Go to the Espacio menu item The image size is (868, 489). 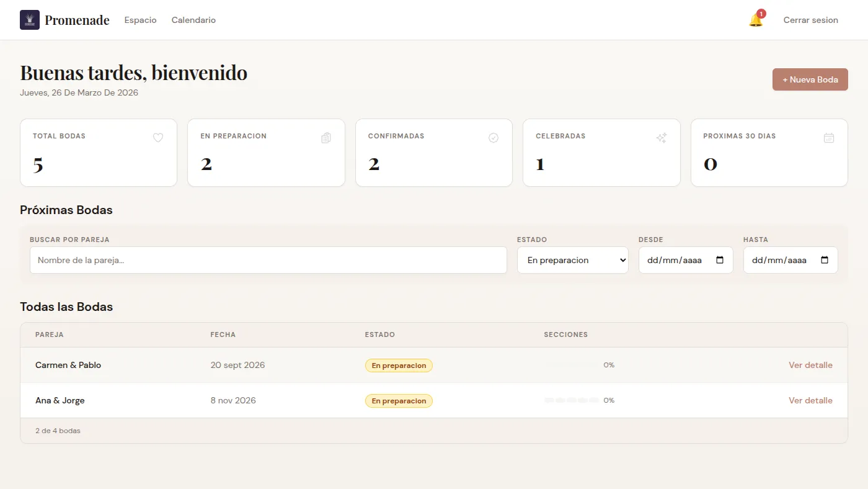141,20
